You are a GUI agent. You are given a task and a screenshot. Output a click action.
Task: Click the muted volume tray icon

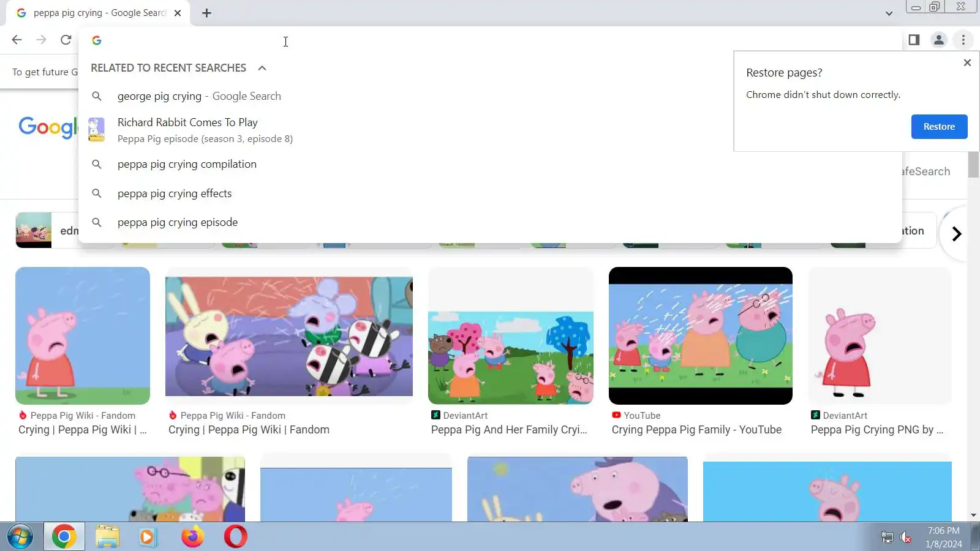905,538
